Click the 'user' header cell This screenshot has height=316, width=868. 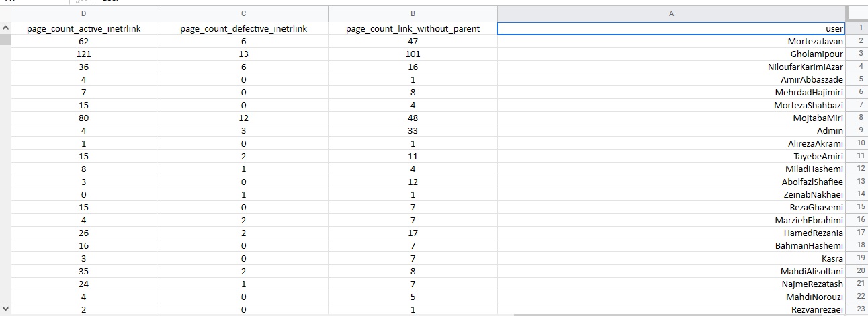click(670, 28)
